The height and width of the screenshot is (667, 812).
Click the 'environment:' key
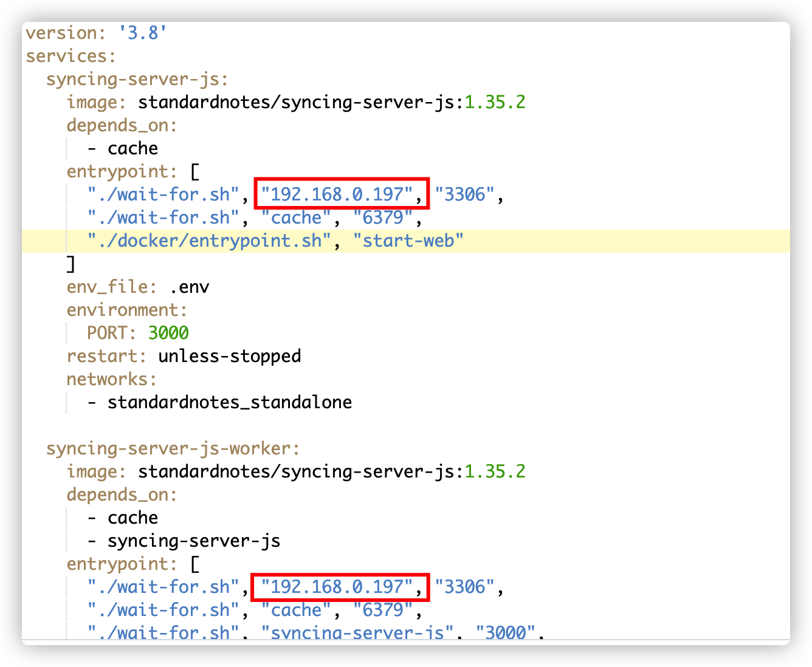(x=127, y=310)
